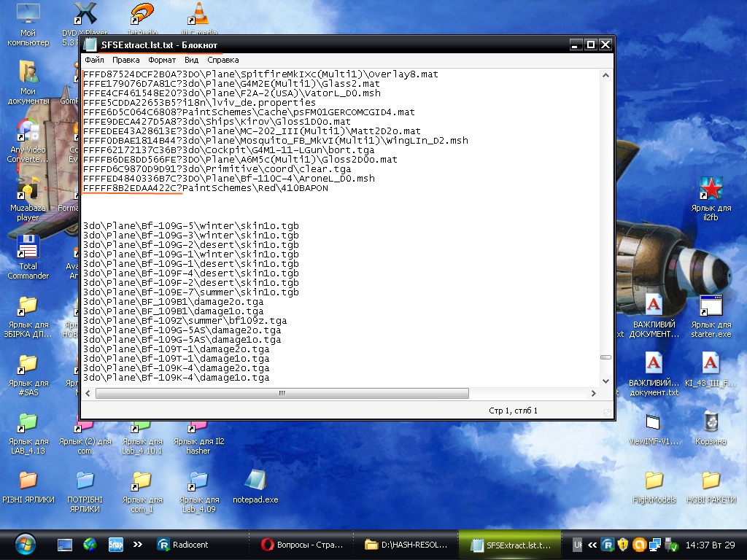Open Ярлык для #SAS folder shortcut
The image size is (747, 560).
(28, 374)
